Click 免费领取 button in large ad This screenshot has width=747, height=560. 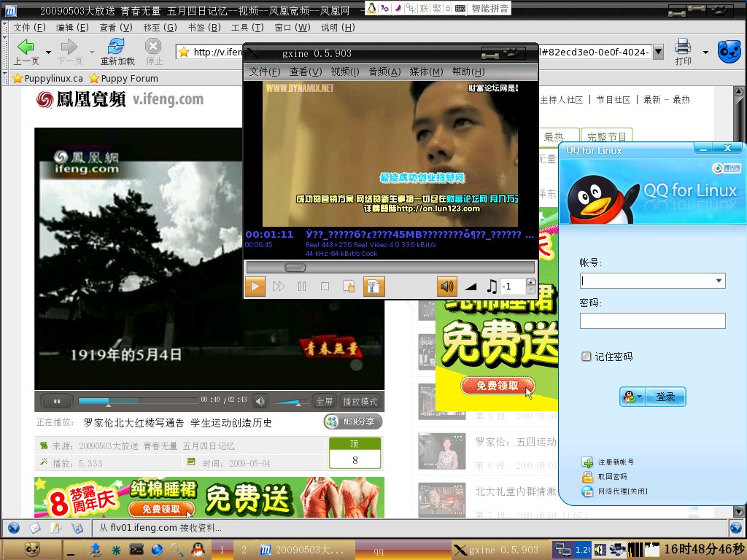pyautogui.click(x=498, y=386)
